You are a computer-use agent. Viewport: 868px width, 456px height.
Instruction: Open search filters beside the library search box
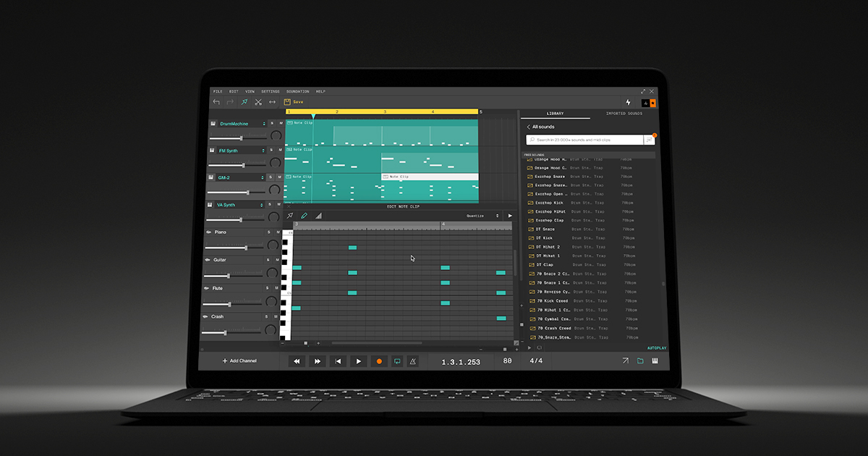[650, 139]
